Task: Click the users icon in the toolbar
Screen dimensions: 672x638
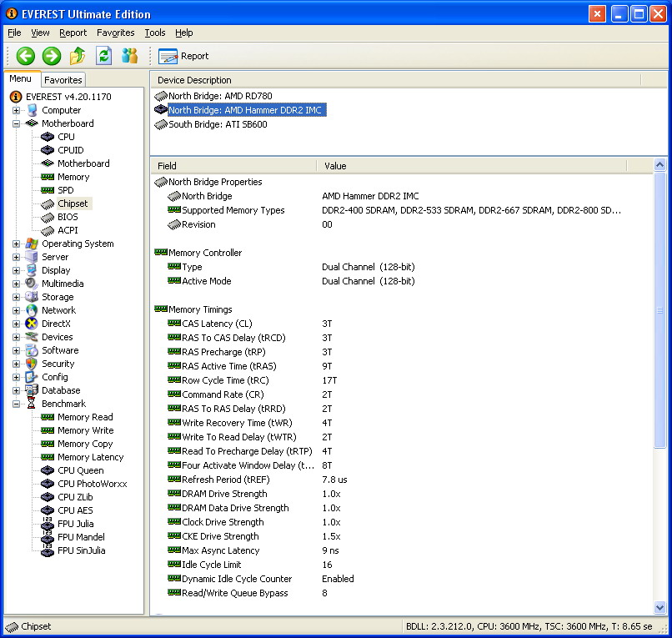Action: (x=130, y=56)
